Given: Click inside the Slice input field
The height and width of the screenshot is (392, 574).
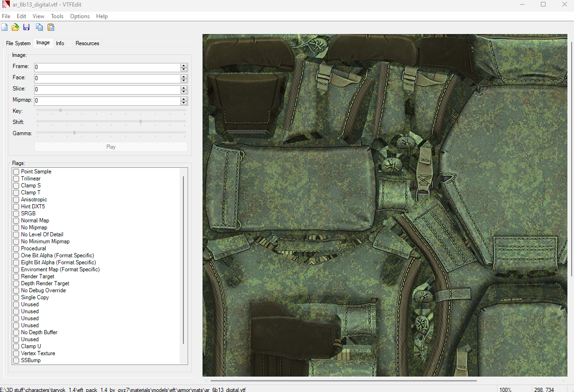Looking at the screenshot, I should (x=106, y=90).
